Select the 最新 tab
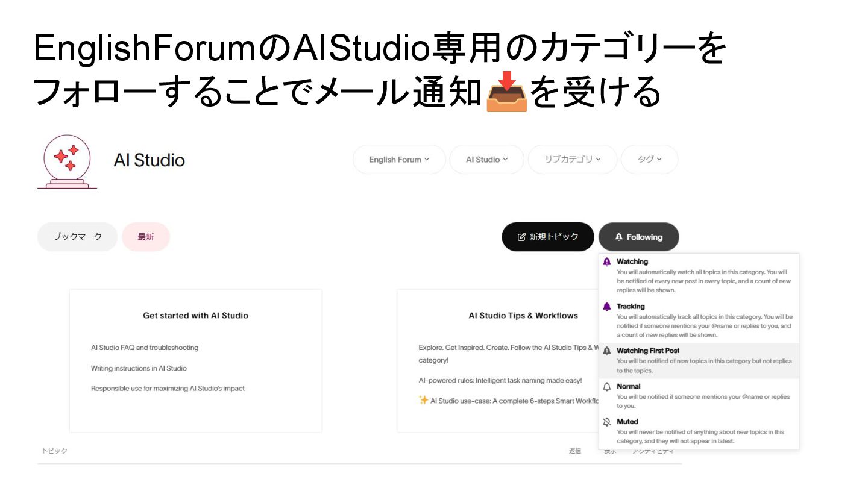 (146, 237)
